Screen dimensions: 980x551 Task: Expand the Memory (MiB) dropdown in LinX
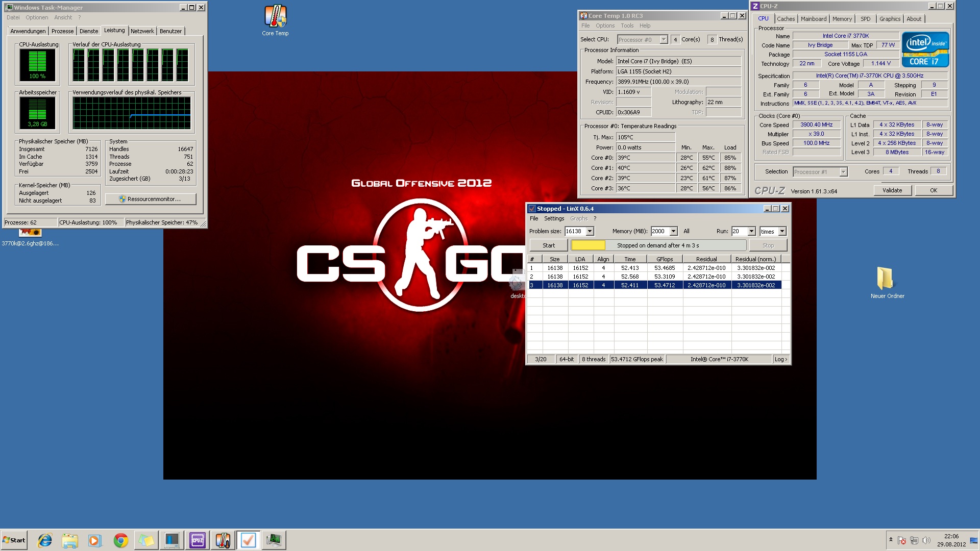click(x=673, y=232)
